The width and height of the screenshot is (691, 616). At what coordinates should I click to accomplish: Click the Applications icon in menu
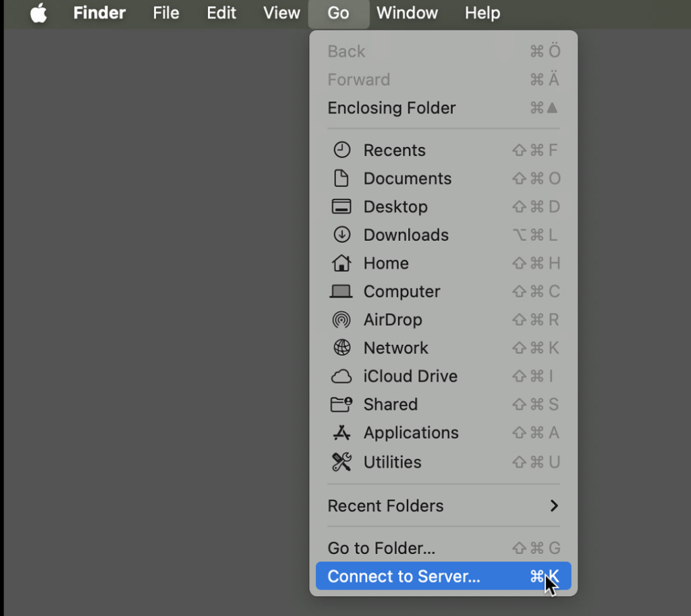(342, 432)
